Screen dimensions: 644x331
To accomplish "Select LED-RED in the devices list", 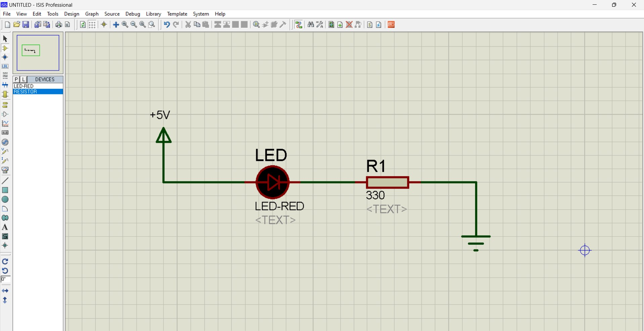I will pos(24,86).
